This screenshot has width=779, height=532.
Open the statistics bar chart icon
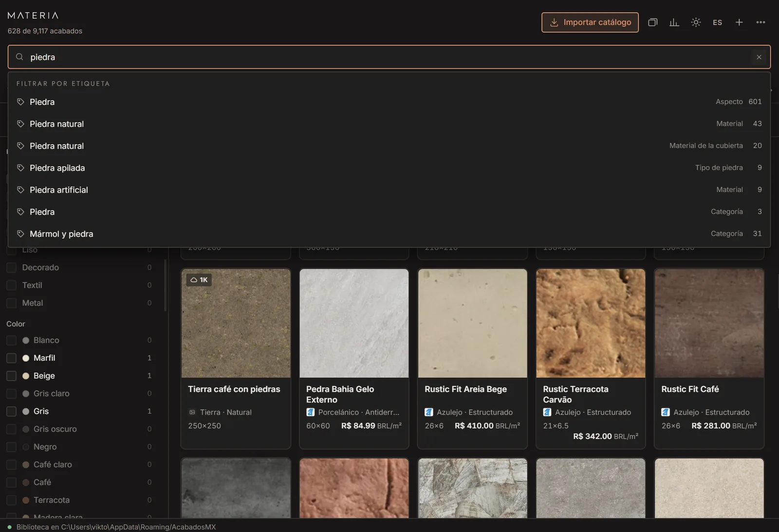click(x=674, y=22)
